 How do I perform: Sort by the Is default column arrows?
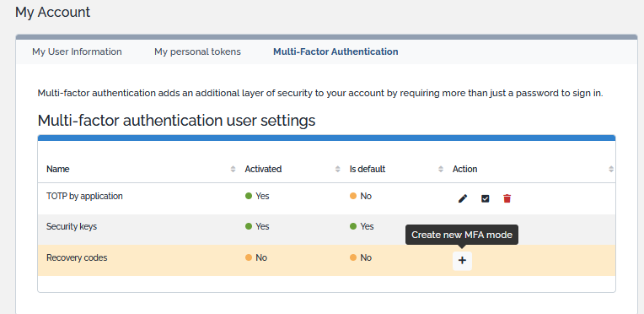[x=441, y=169]
